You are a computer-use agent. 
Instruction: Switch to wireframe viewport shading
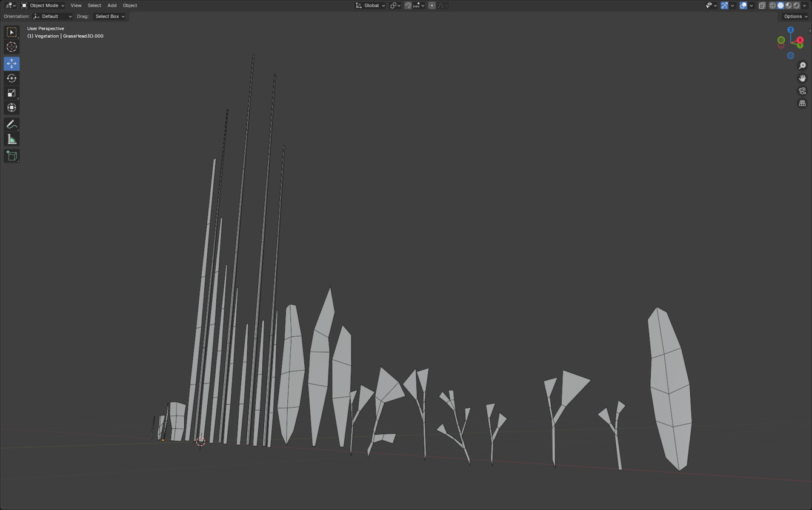click(773, 5)
